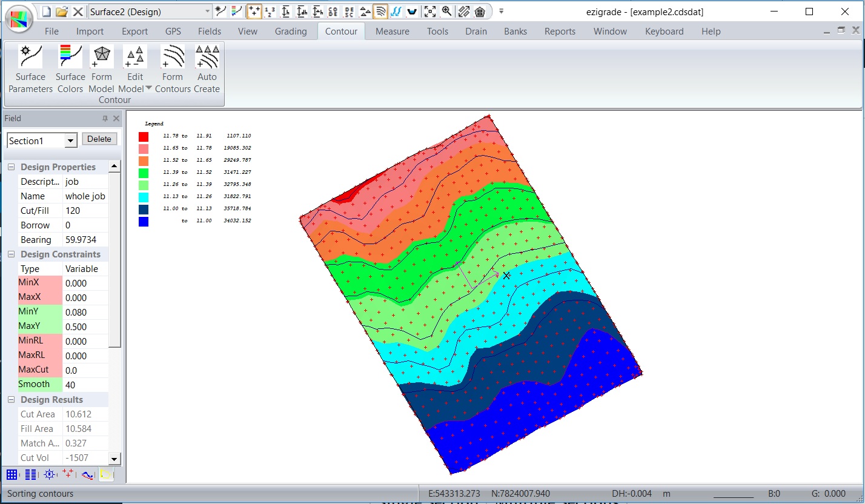This screenshot has width=865, height=504.
Task: Toggle point markers display in the toolbar
Action: point(254,12)
